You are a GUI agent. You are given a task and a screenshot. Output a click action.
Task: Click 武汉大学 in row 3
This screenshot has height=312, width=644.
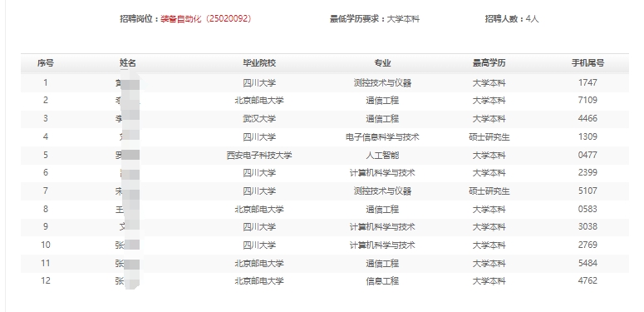tap(259, 119)
